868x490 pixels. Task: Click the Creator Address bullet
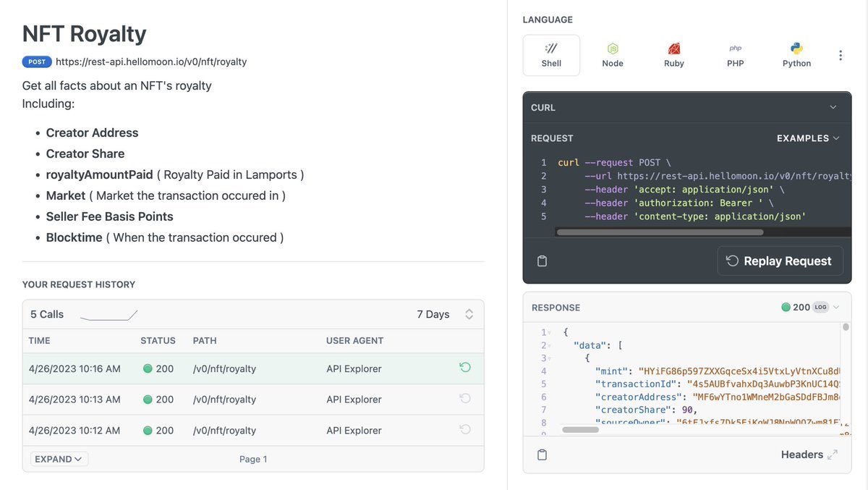[92, 132]
